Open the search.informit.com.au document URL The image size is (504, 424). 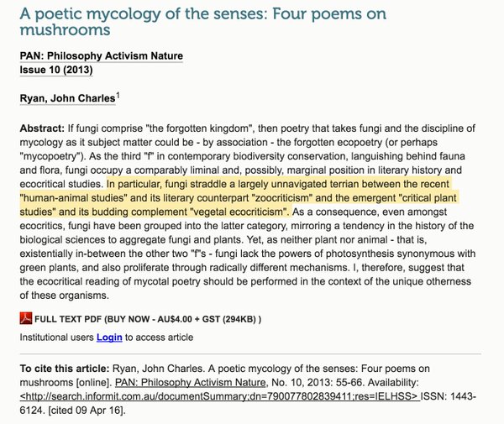coord(220,396)
